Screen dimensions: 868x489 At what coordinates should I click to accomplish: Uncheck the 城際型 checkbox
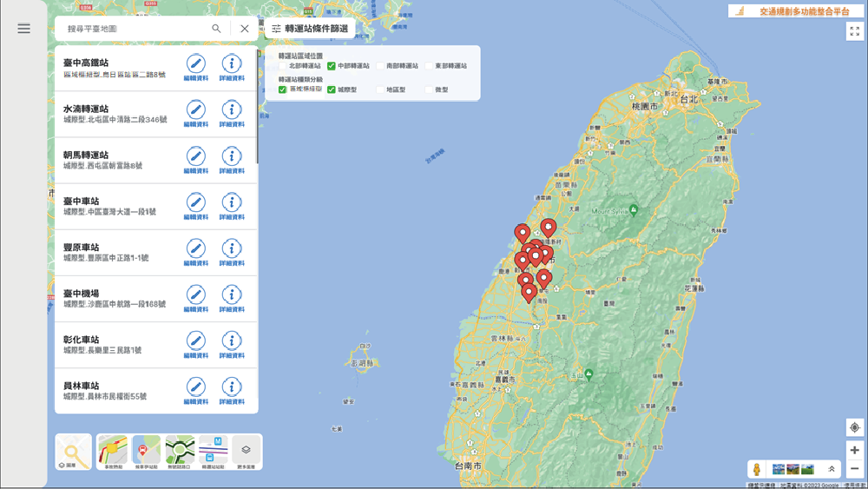(x=331, y=89)
